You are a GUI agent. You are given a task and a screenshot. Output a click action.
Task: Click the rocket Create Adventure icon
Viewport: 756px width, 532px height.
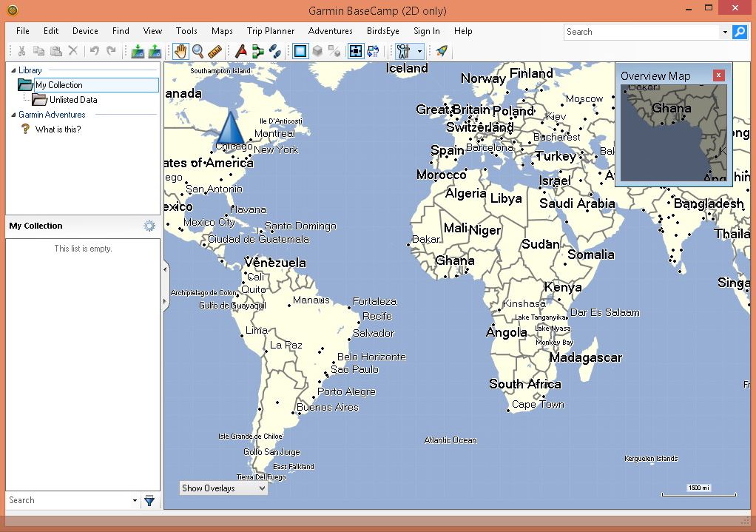click(x=442, y=50)
